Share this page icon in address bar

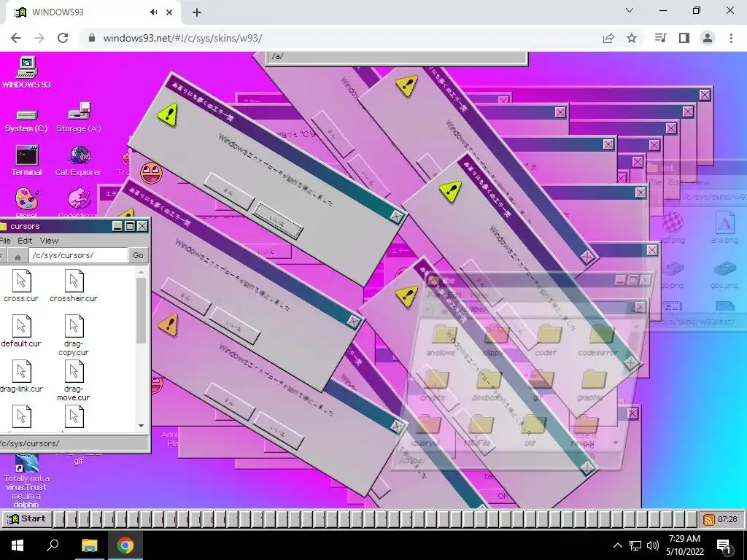pos(608,38)
